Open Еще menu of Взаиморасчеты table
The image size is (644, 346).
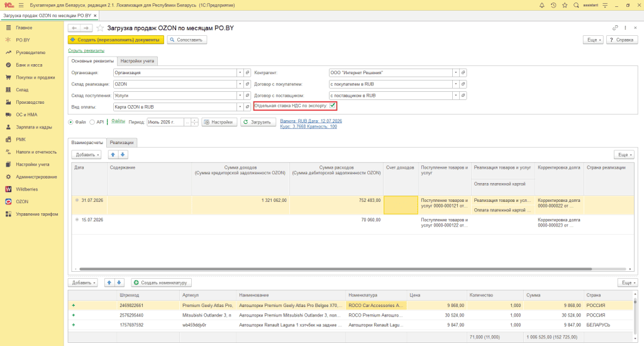[625, 155]
